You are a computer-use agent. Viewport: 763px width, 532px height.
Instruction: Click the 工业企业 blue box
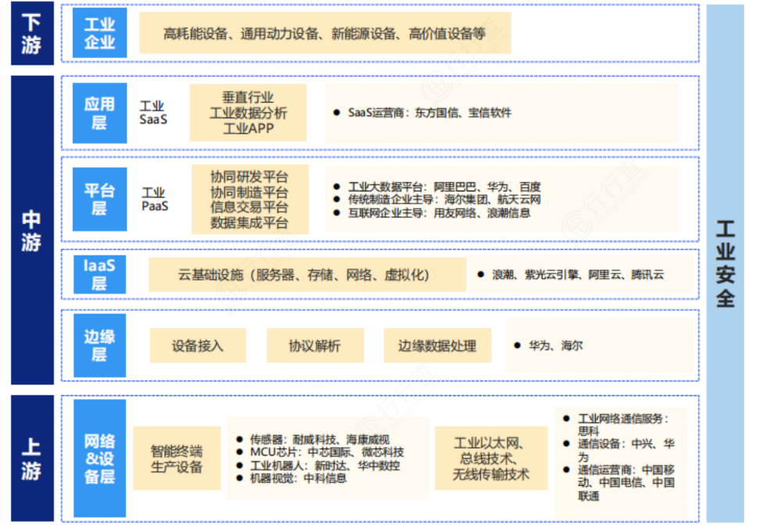click(99, 34)
